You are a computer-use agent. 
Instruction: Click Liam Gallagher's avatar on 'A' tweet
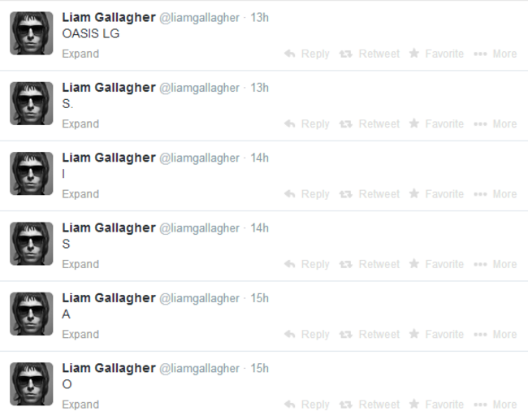pos(32,314)
